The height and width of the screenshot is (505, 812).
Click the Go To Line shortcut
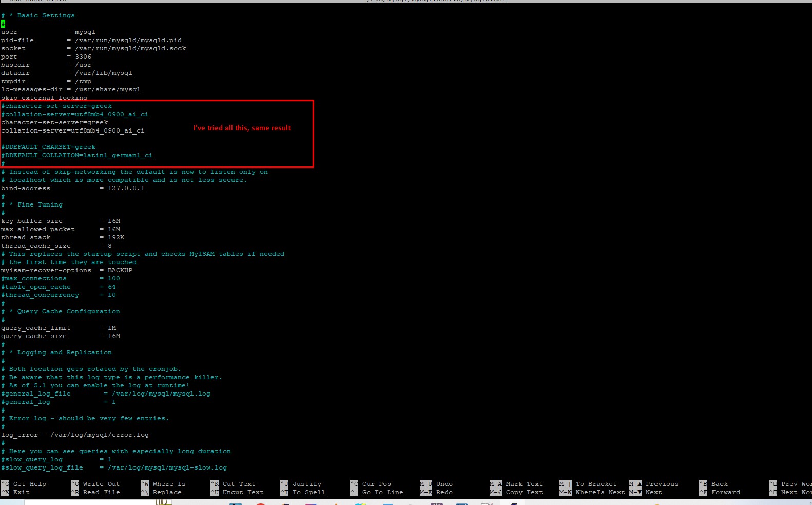pos(382,492)
